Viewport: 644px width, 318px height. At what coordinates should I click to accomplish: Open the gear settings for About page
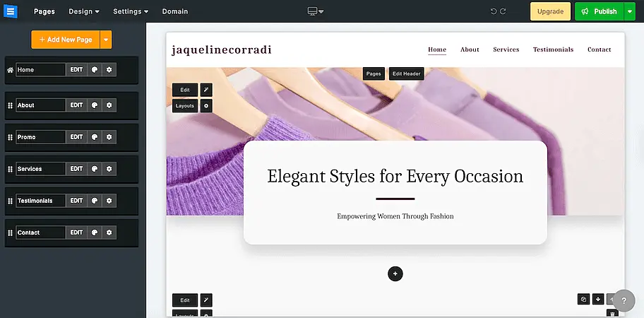(x=109, y=105)
